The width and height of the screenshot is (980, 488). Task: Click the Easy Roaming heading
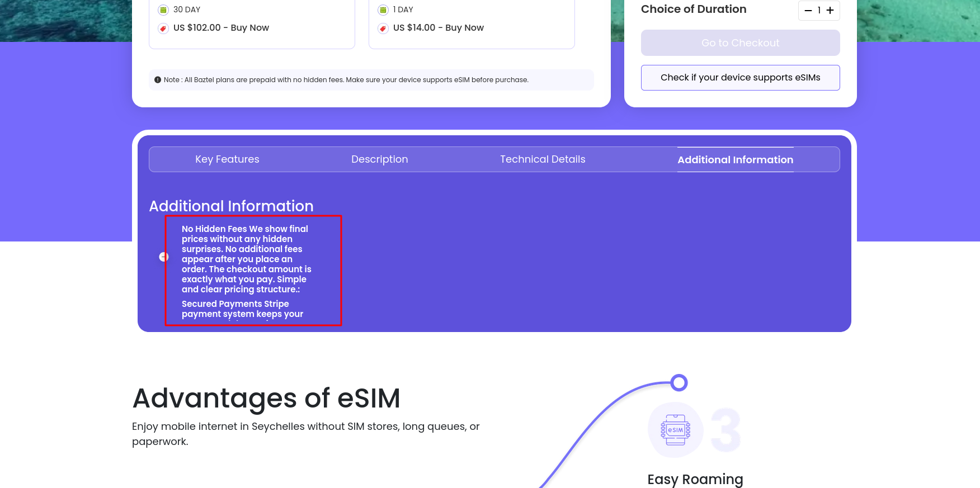click(x=695, y=479)
